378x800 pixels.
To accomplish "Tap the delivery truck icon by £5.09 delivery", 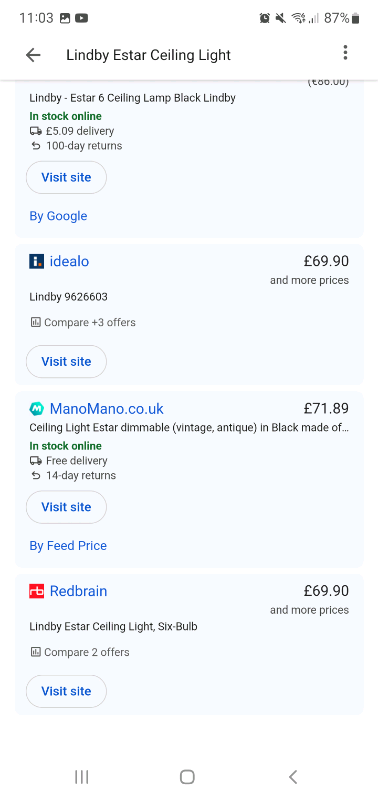I will coord(36,131).
